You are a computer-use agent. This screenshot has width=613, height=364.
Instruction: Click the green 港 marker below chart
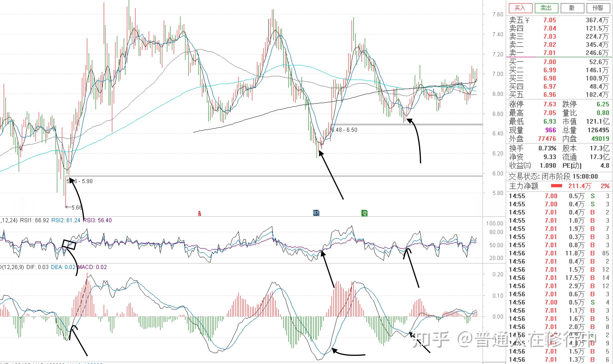click(364, 213)
